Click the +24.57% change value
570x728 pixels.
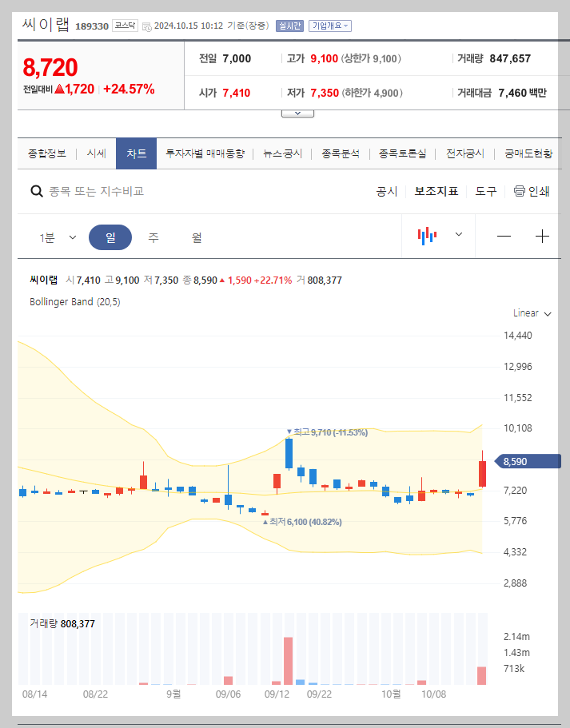point(130,89)
